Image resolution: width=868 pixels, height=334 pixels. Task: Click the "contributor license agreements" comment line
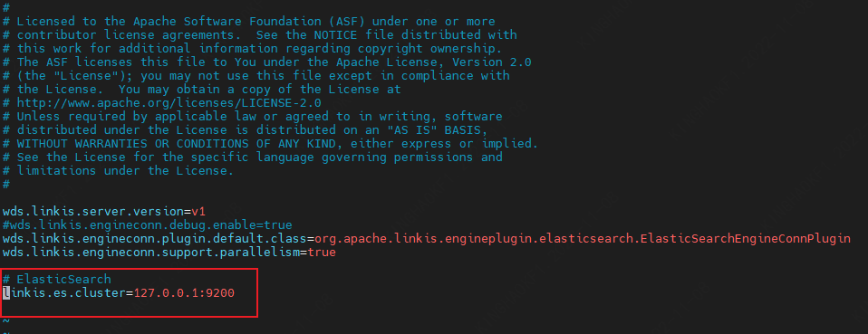click(260, 34)
